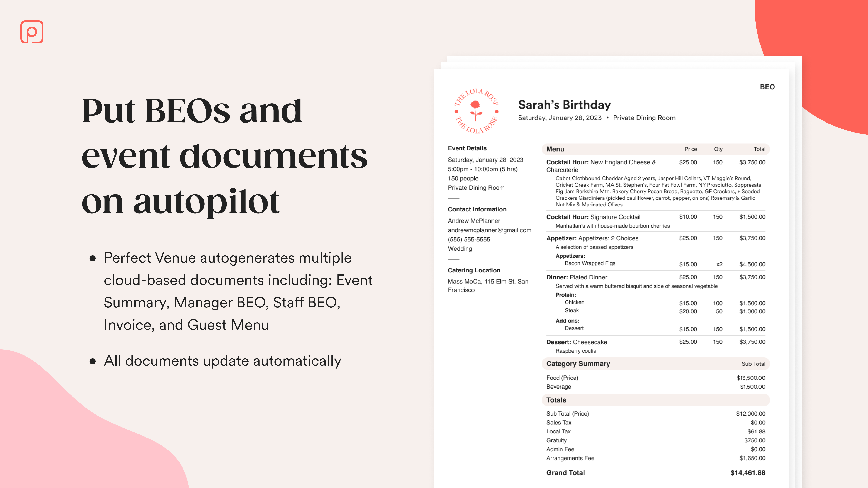Screen dimensions: 868x488
Task: Click the Catering Location heading
Action: [474, 270]
